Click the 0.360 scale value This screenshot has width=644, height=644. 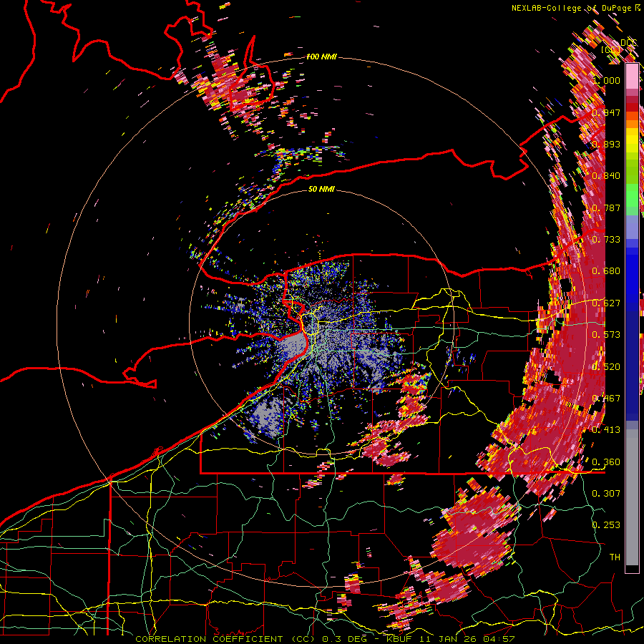(606, 462)
